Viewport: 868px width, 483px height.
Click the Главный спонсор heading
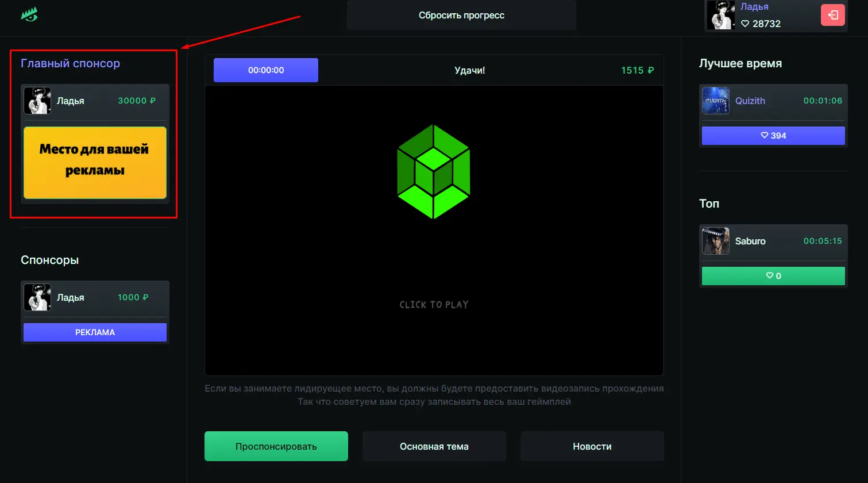pyautogui.click(x=71, y=63)
